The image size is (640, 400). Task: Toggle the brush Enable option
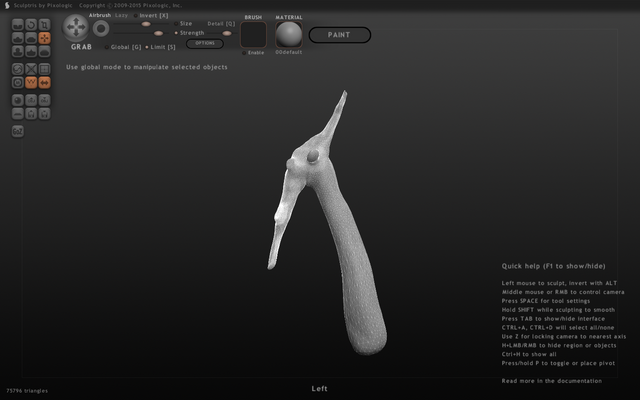click(x=253, y=53)
